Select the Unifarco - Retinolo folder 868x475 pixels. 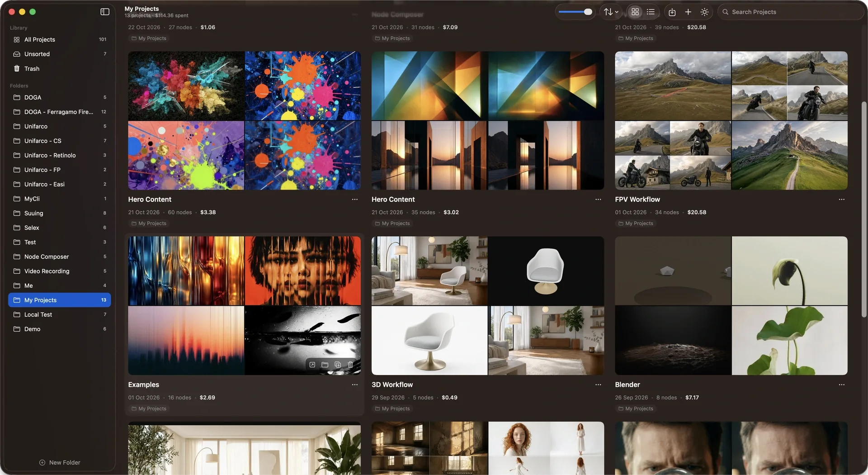pos(60,155)
